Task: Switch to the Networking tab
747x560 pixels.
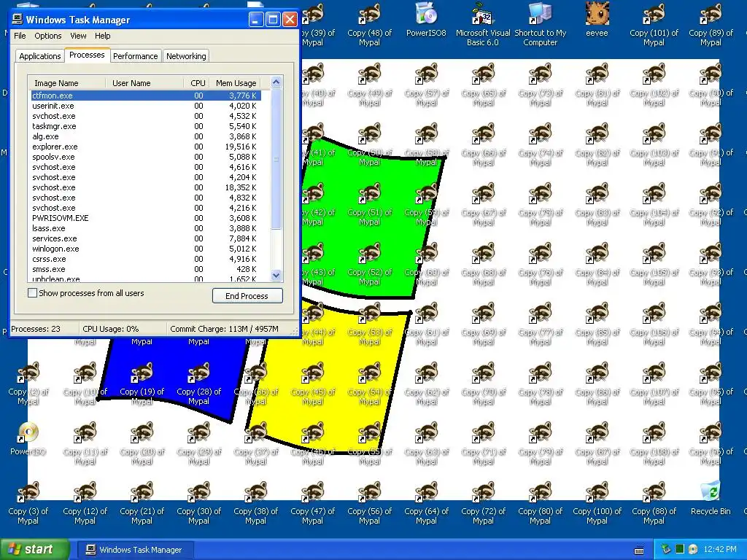Action: tap(186, 55)
